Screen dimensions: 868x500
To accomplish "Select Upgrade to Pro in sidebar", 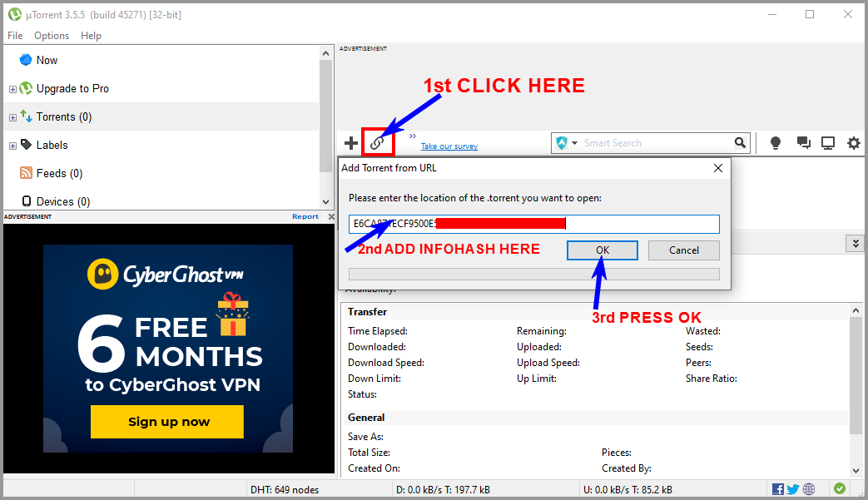I will (72, 88).
